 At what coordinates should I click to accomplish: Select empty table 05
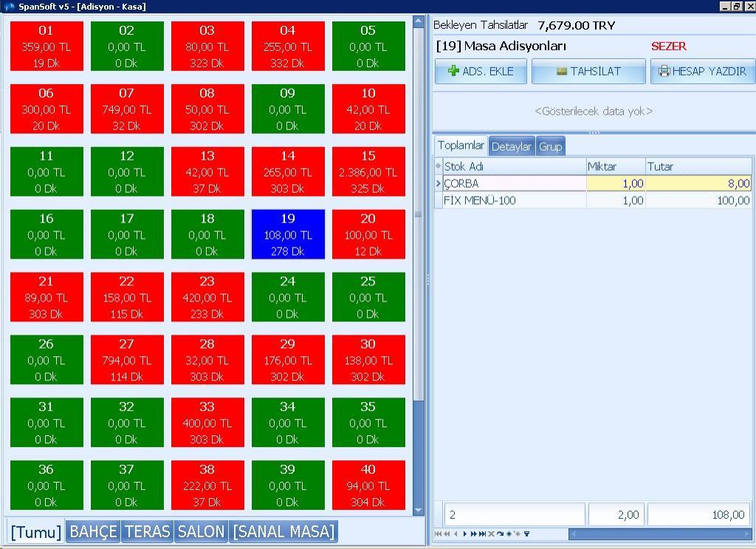pos(368,47)
